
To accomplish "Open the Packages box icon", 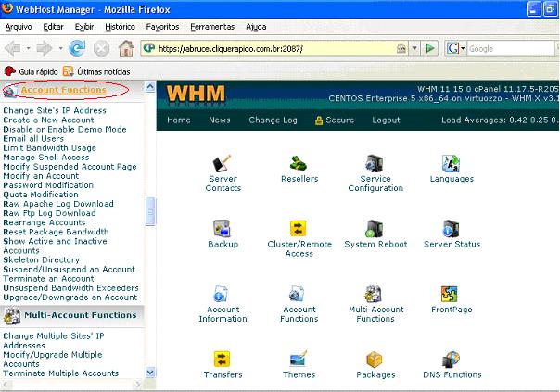I will [x=375, y=360].
